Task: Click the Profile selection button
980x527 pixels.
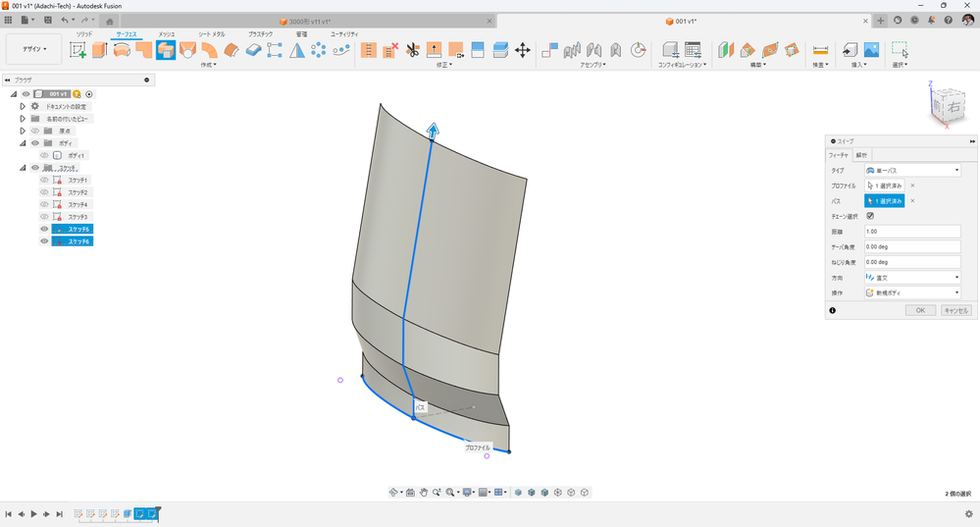Action: 885,185
